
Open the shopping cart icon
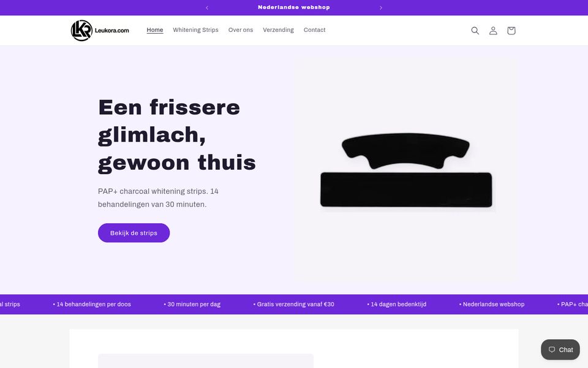pos(511,31)
